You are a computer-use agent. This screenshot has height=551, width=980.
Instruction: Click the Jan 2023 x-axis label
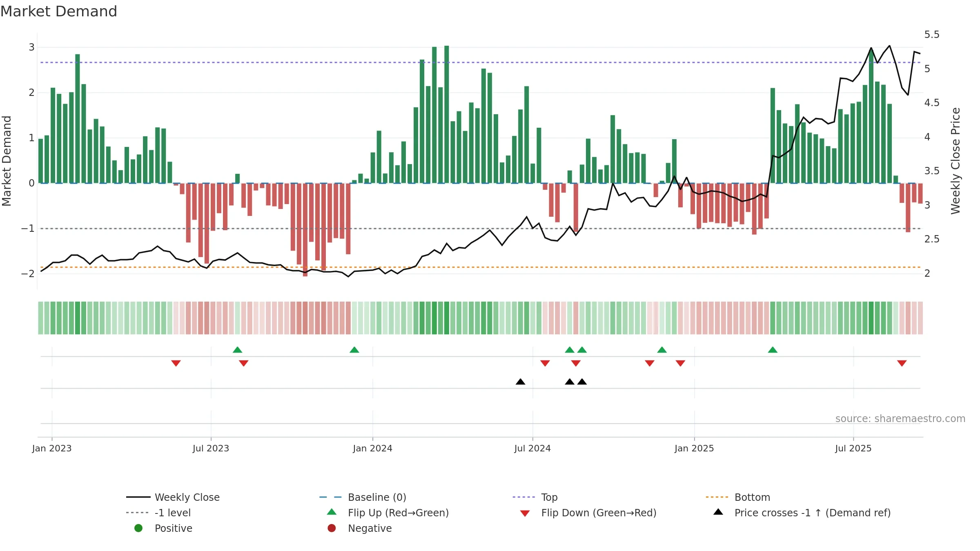click(52, 449)
